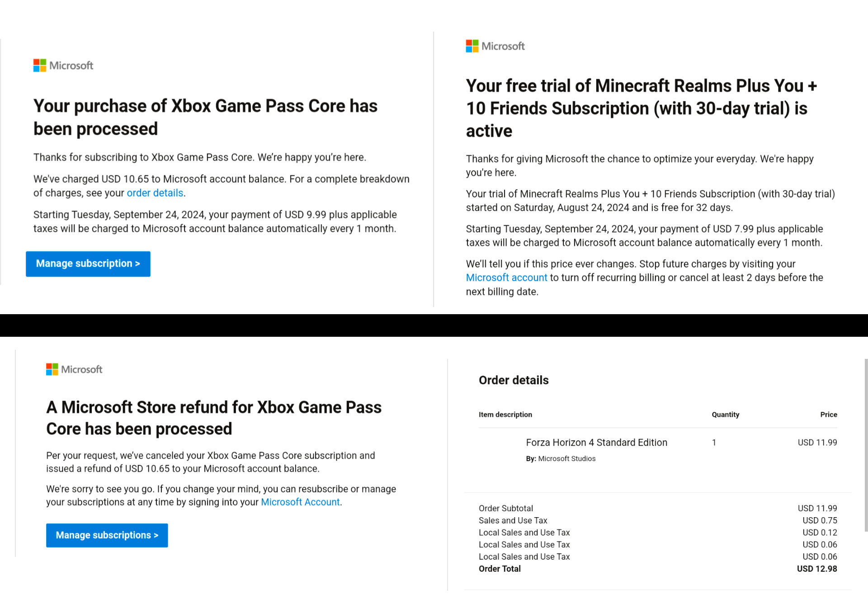
Task: Click the "Order Subtotal" row label
Action: click(505, 509)
